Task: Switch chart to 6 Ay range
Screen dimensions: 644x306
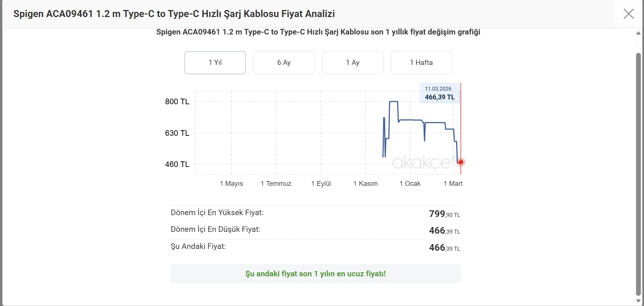Action: (284, 63)
